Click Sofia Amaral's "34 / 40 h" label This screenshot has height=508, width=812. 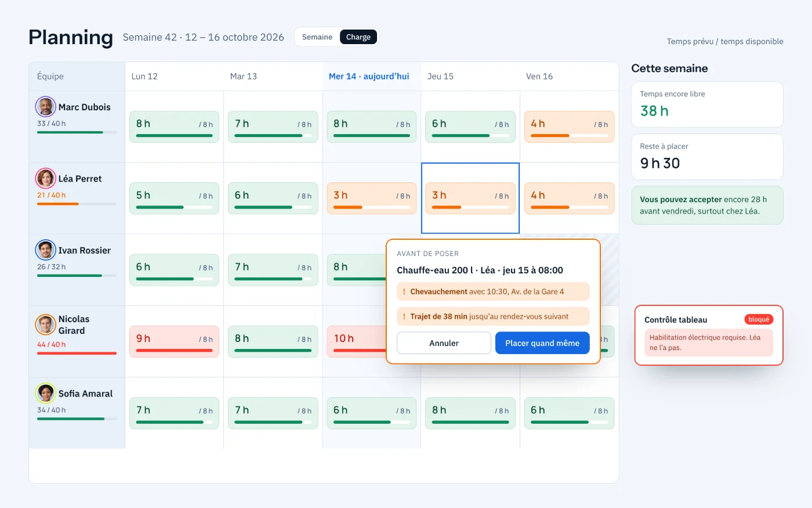52,410
